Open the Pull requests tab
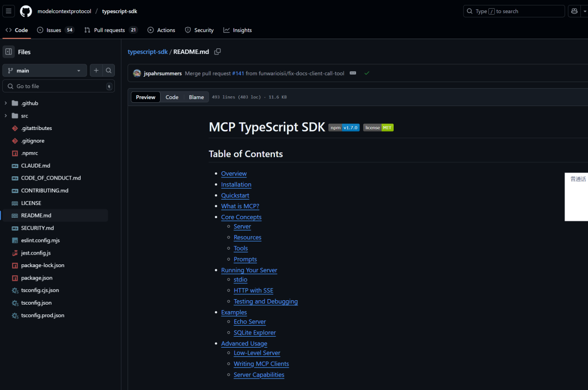This screenshot has width=588, height=390. pyautogui.click(x=111, y=30)
